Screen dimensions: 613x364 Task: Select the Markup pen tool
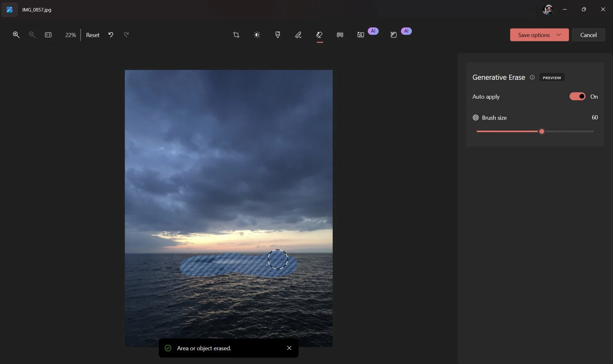[299, 35]
